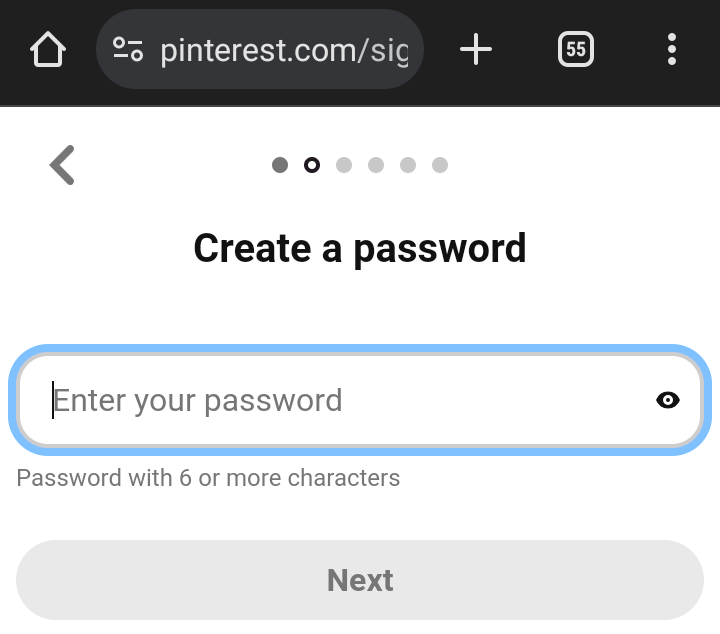The width and height of the screenshot is (720, 634).
Task: Select the third step progress dot
Action: point(344,165)
